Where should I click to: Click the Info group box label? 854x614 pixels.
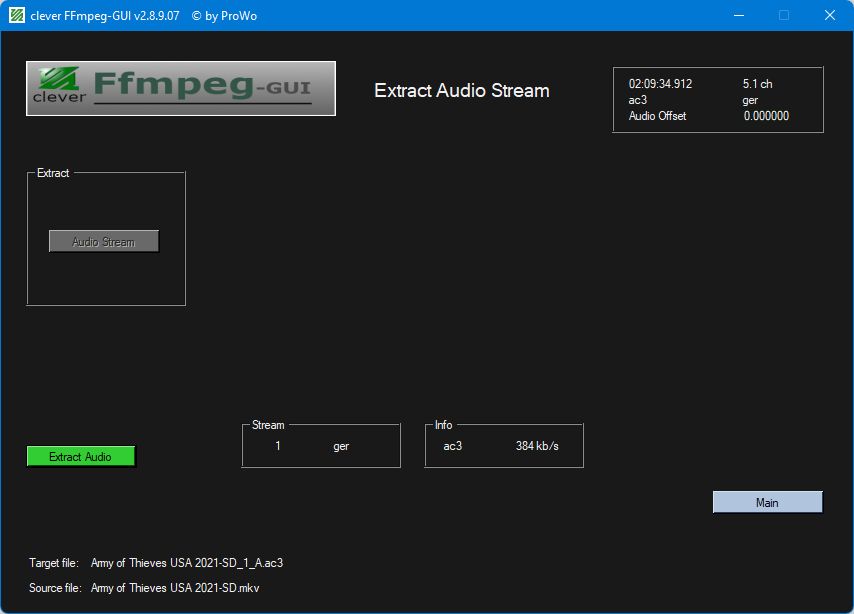pyautogui.click(x=443, y=425)
